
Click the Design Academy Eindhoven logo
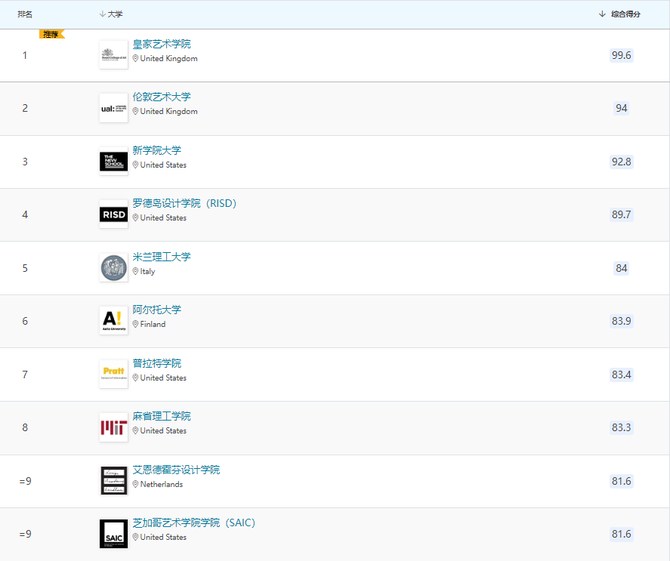(114, 481)
